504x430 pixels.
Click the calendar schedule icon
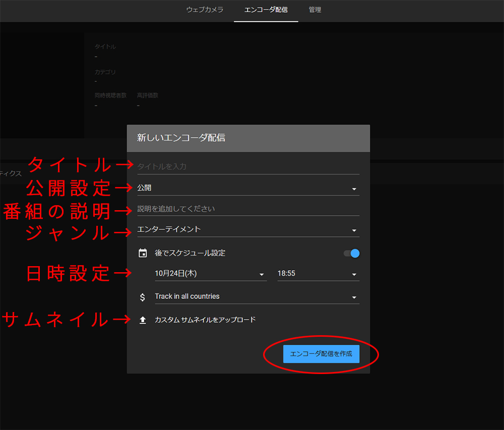(x=143, y=253)
